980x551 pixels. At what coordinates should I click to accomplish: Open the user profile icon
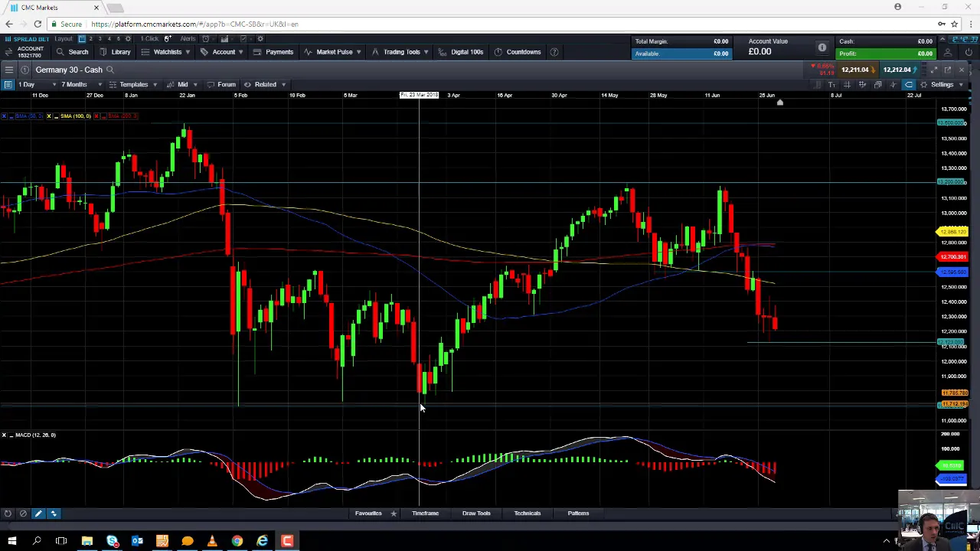tap(948, 52)
